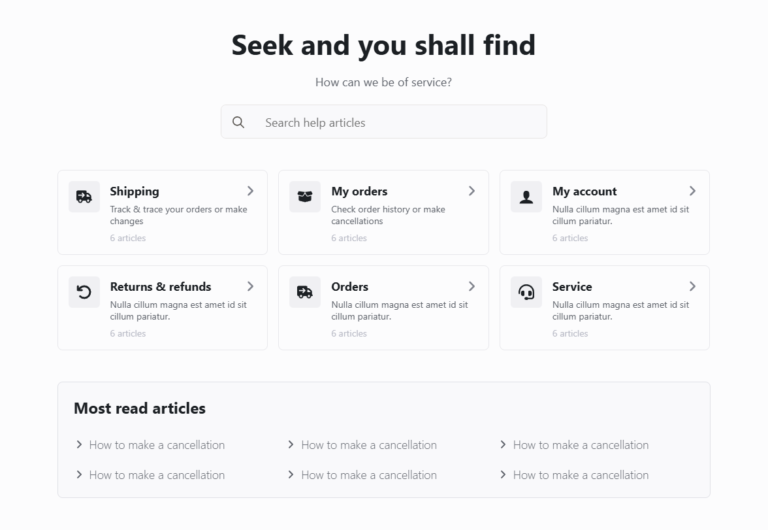The height and width of the screenshot is (530, 768).
Task: Click the Service category title
Action: point(572,286)
